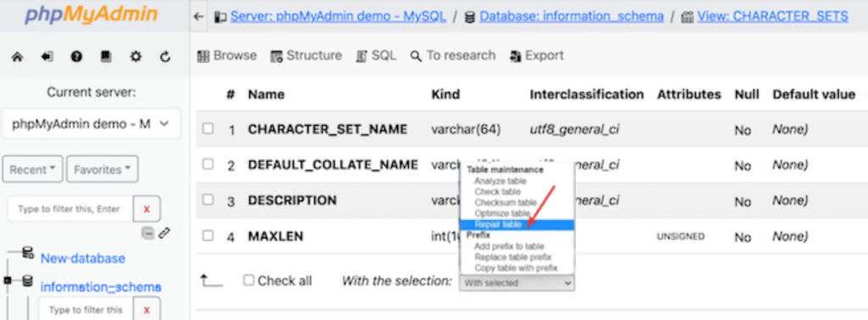Reload navigation panel with refresh icon
The width and height of the screenshot is (868, 320).
click(x=165, y=57)
